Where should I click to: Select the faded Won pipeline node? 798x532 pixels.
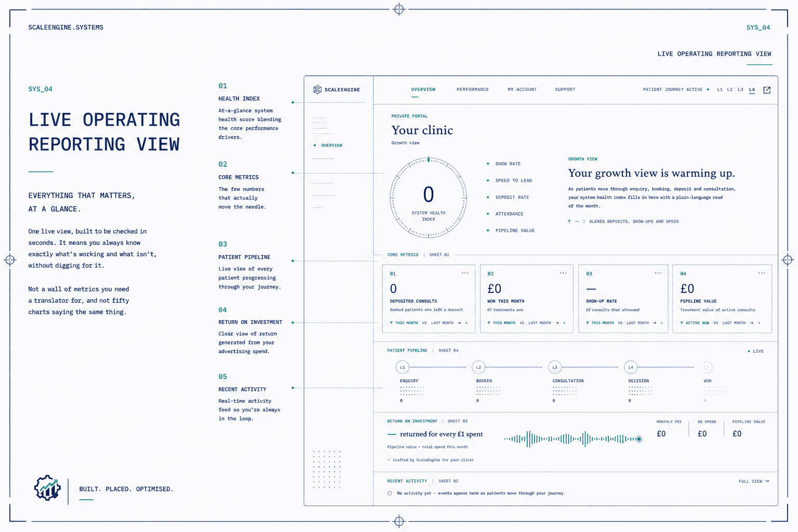point(707,367)
